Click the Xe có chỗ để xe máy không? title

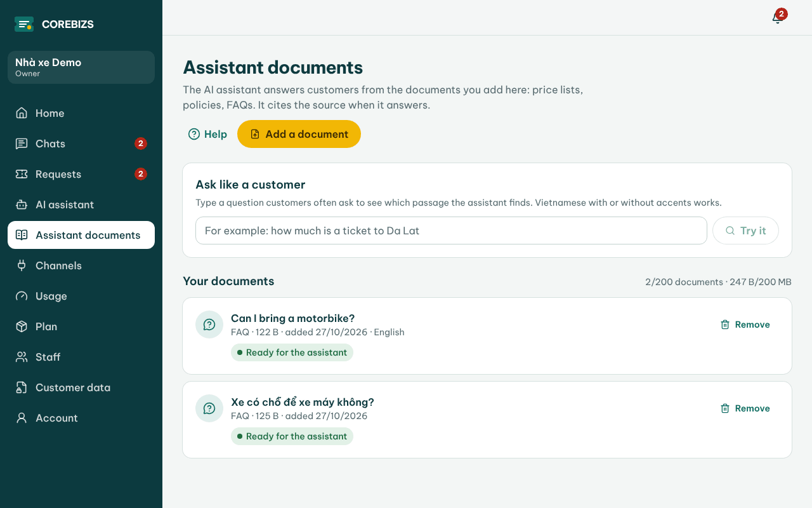tap(303, 402)
